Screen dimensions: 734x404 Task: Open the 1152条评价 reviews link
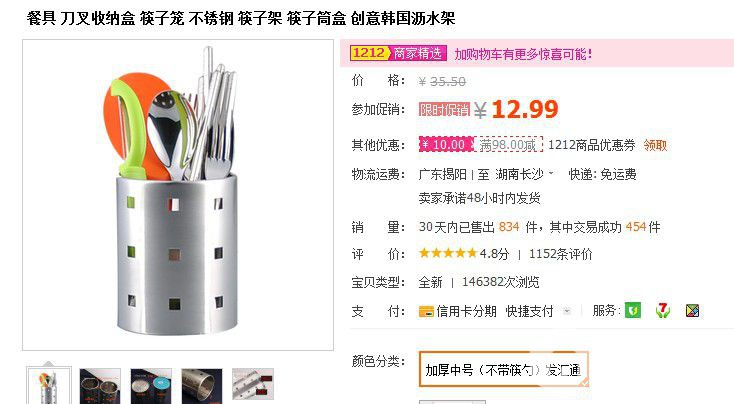tap(560, 254)
